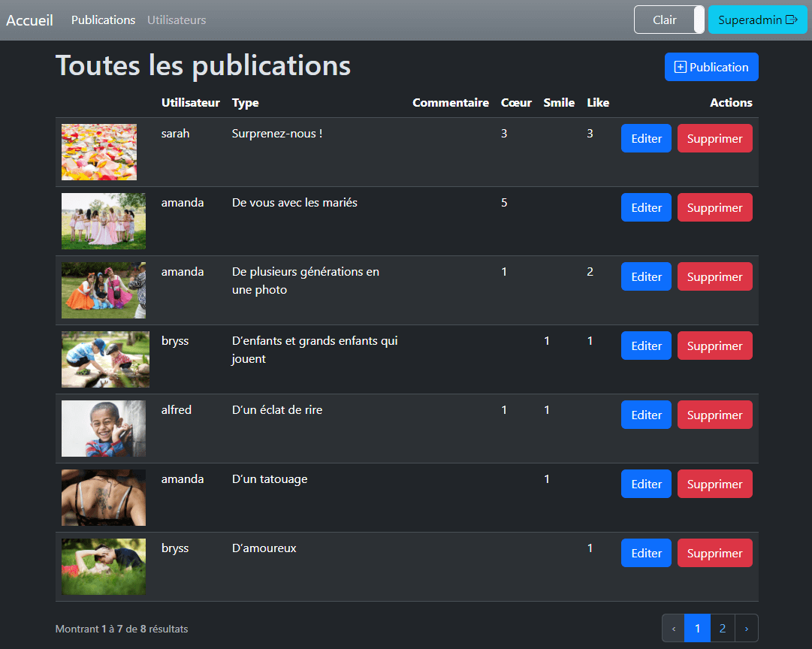Open the flower petals thumbnail

(x=99, y=152)
